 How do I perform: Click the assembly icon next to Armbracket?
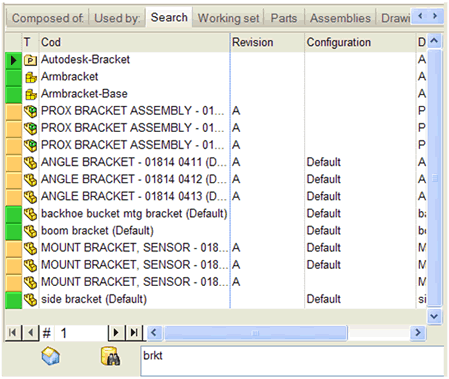click(x=30, y=77)
